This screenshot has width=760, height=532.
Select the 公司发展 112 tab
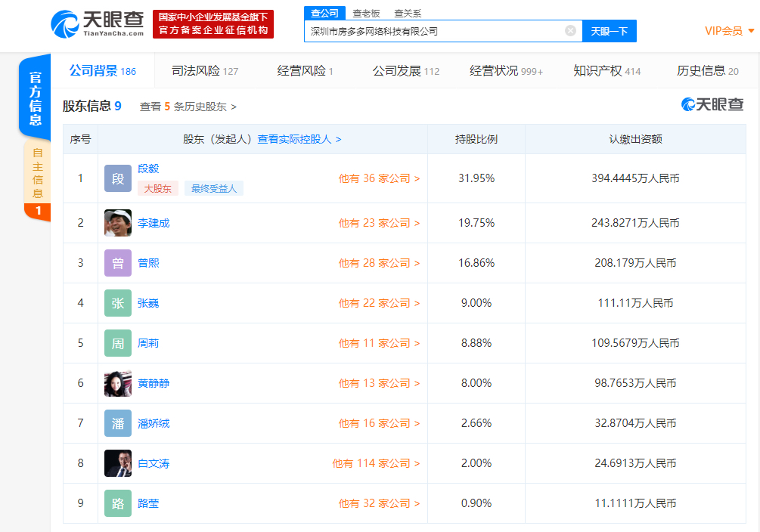tap(405, 71)
